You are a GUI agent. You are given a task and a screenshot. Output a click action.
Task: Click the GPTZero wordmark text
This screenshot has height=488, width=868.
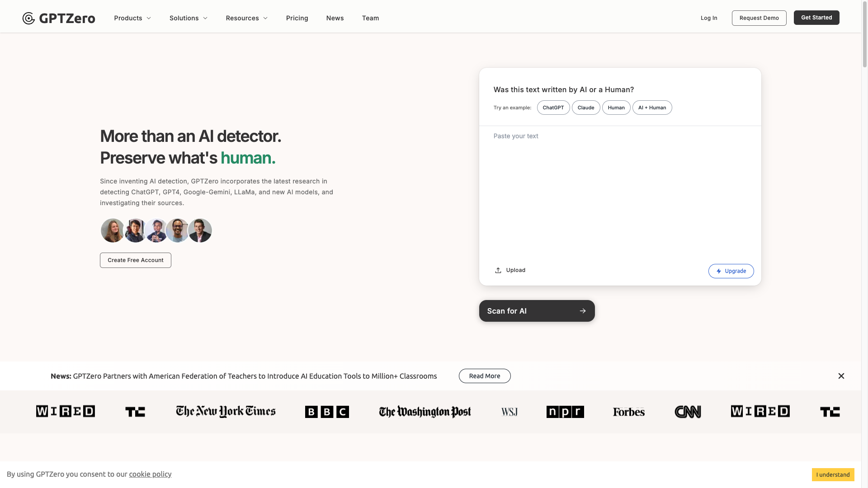[x=67, y=18]
